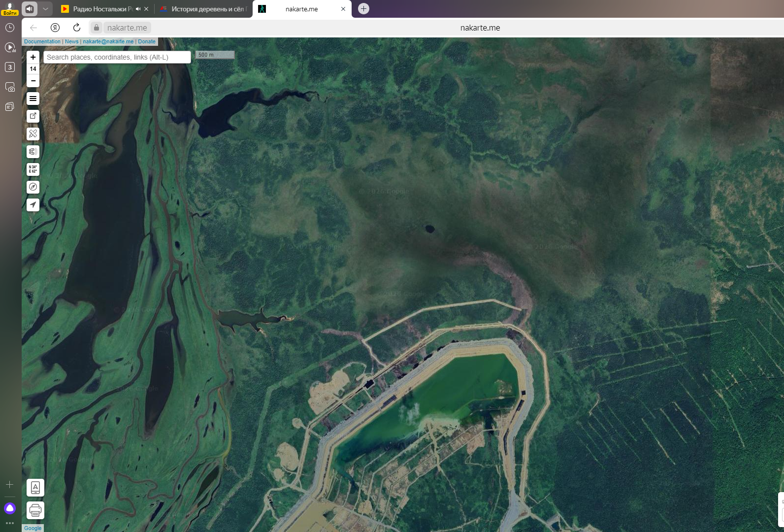Open the mobile navigator export tool
The width and height of the screenshot is (784, 532).
35,488
